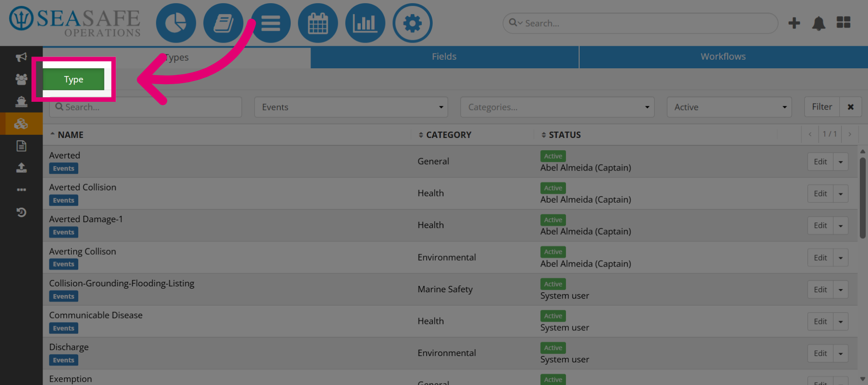
Task: Expand the Categories dropdown
Action: [x=557, y=107]
